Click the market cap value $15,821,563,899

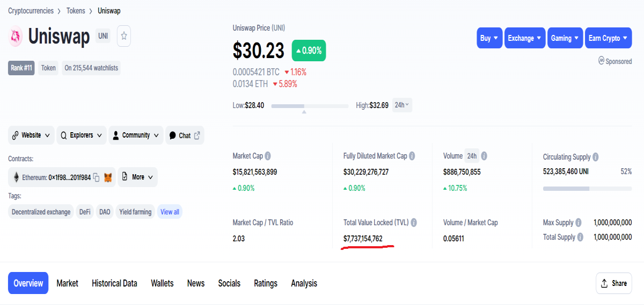point(255,172)
